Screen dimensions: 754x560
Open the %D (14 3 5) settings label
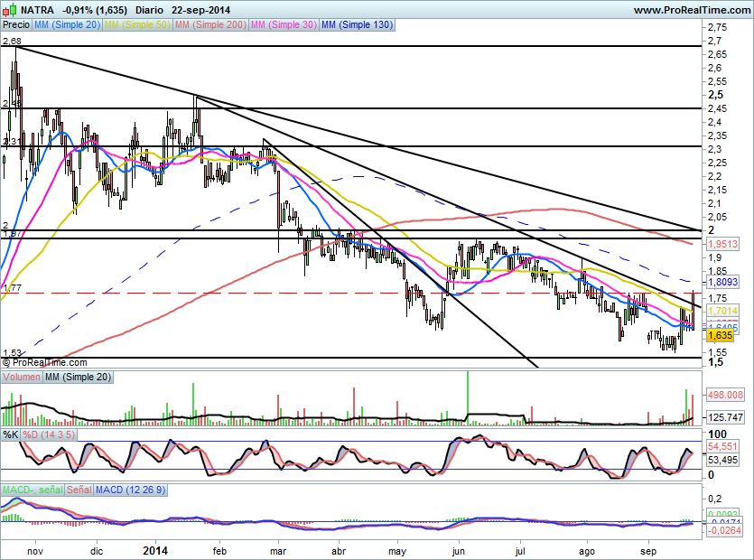click(49, 435)
